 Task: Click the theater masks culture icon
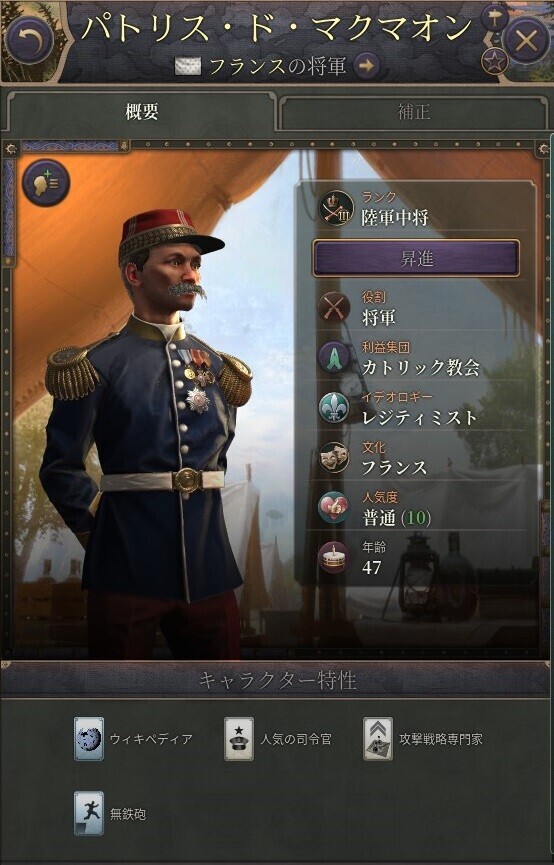coord(334,457)
